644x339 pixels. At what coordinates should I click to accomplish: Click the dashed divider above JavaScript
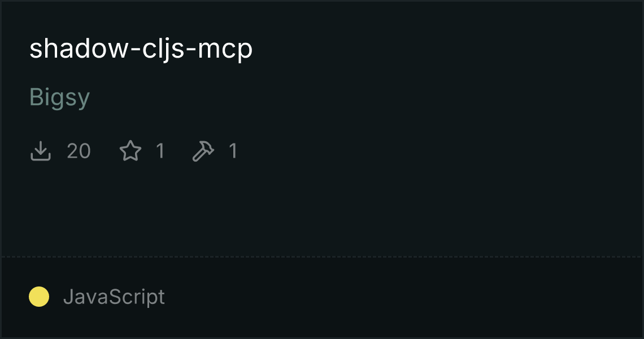tap(322, 257)
